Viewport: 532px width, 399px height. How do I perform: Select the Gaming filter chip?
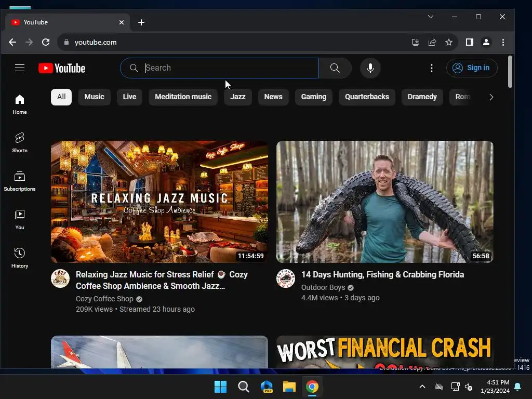tap(314, 97)
